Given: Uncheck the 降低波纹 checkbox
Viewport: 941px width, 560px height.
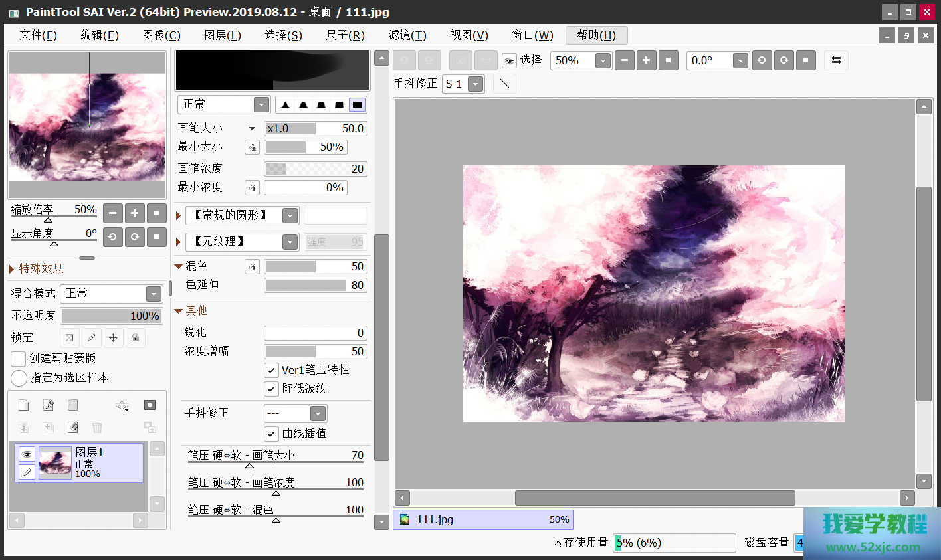Looking at the screenshot, I should (271, 389).
